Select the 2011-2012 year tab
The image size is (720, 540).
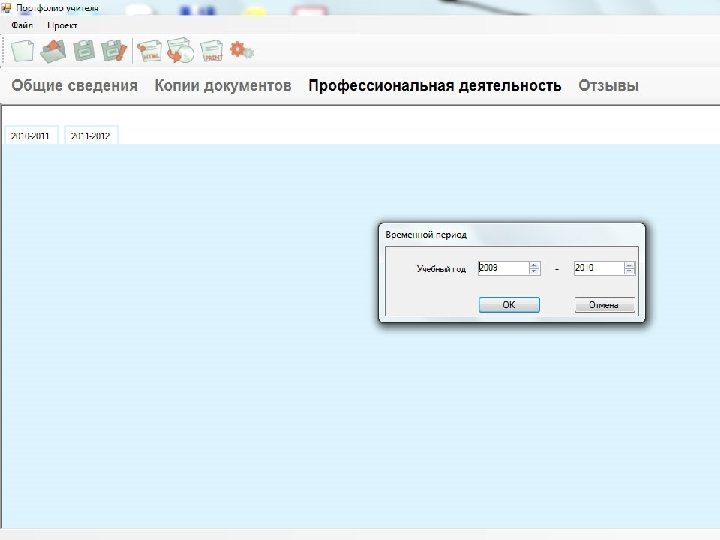tap(91, 135)
